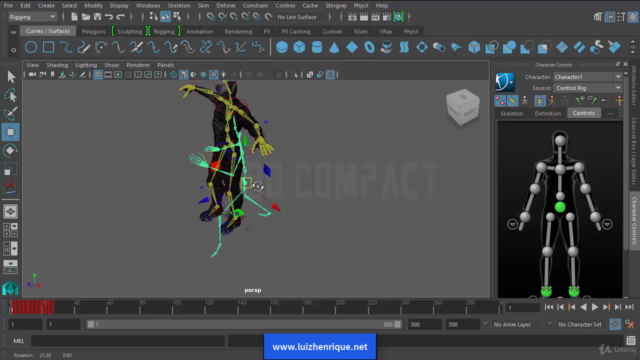The width and height of the screenshot is (640, 360).
Task: Open the shelf options menu button
Action: (x=13, y=50)
